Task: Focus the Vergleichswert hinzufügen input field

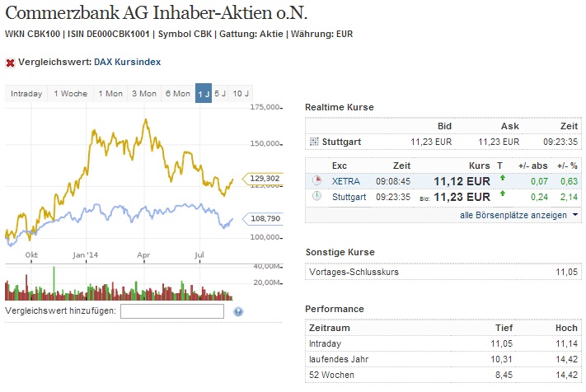Action: (172, 311)
